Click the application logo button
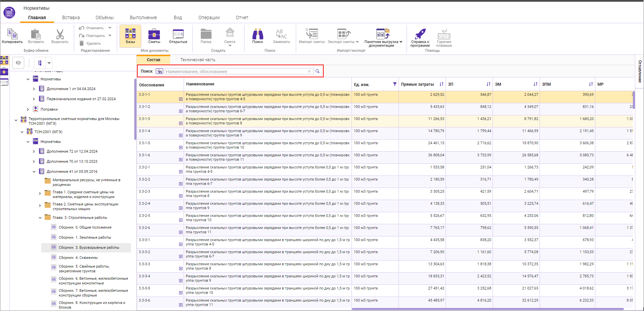 click(x=9, y=13)
